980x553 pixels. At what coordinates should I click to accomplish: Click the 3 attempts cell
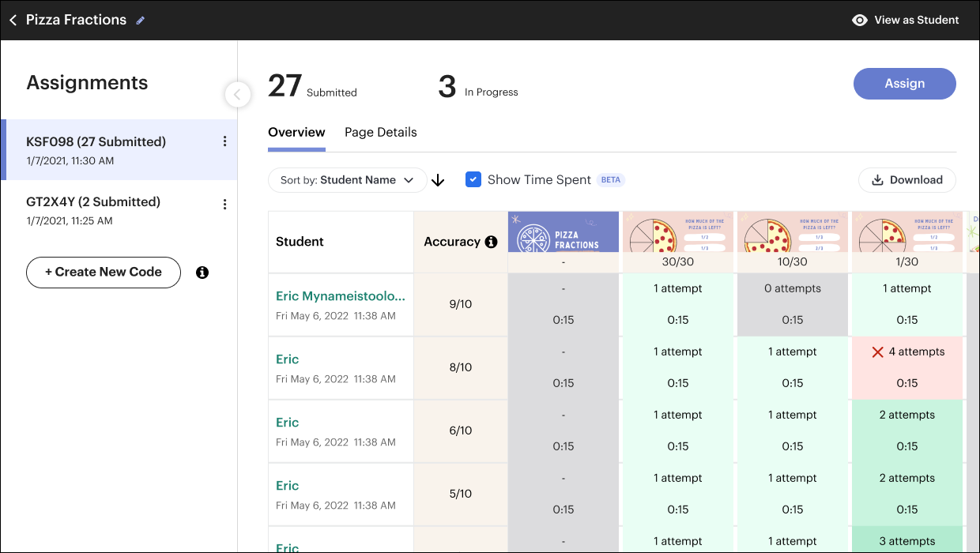pyautogui.click(x=907, y=540)
